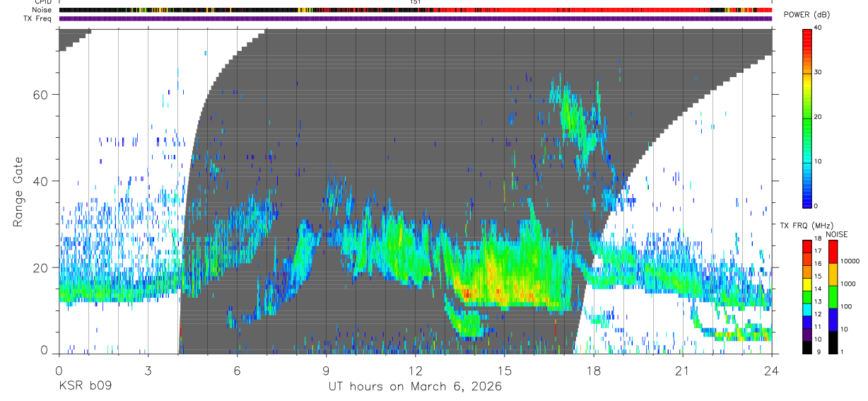Click '12' on the TX frequency scale
The width and height of the screenshot is (868, 401).
pyautogui.click(x=818, y=315)
